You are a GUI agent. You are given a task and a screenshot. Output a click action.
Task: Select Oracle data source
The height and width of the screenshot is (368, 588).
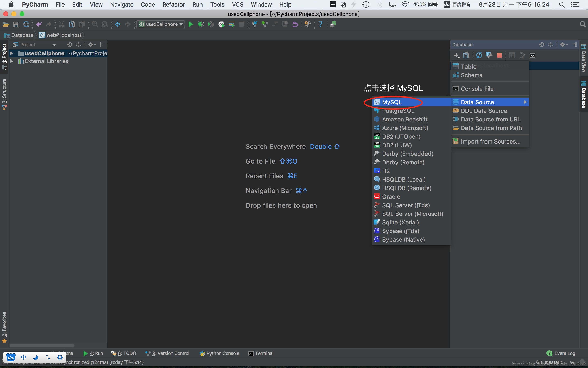pyautogui.click(x=412, y=197)
